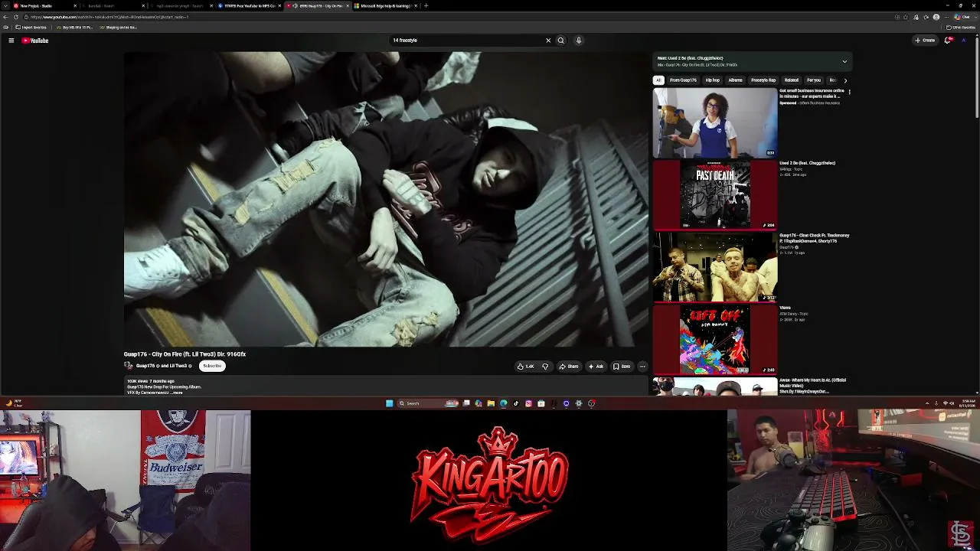Open the browser profile avatar
This screenshot has width=980, height=551.
pyautogui.click(x=936, y=17)
